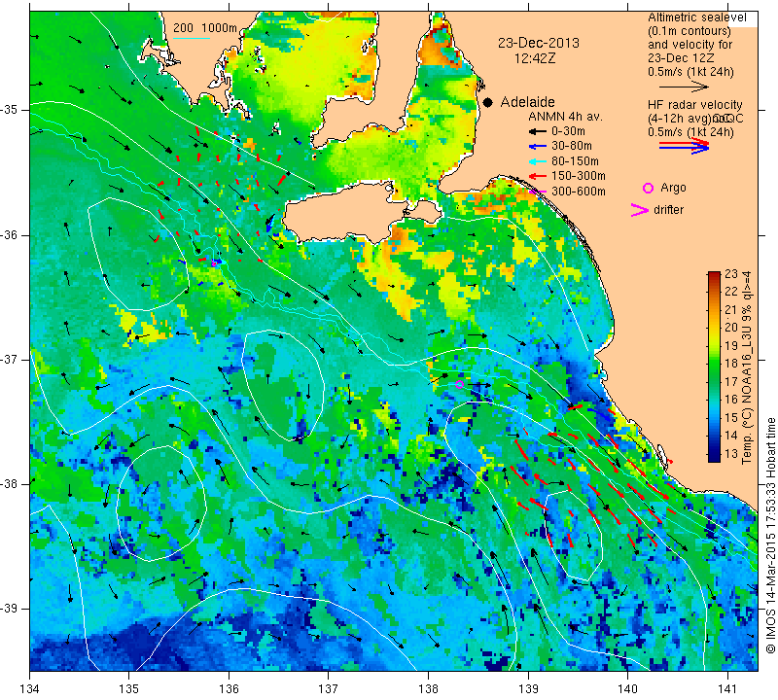Click the 'ANMN 4h av.' legend heading
Image resolution: width=778 pixels, height=700 pixels.
[x=565, y=117]
